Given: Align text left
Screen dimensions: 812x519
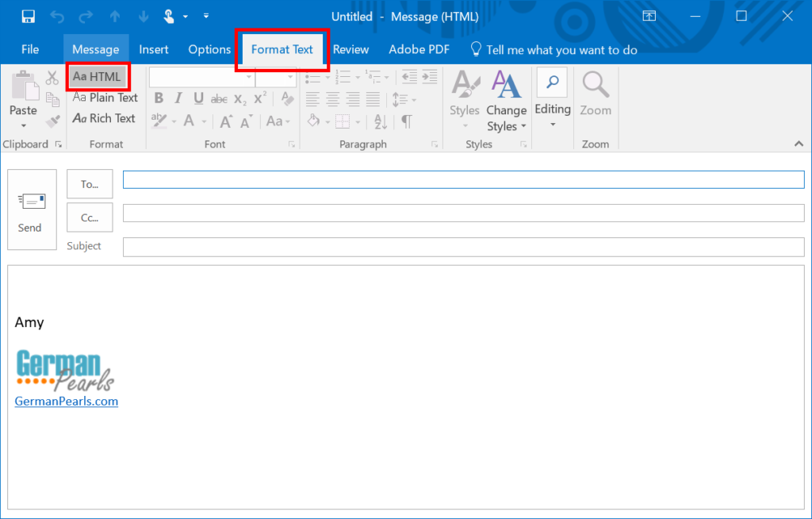Looking at the screenshot, I should point(312,98).
